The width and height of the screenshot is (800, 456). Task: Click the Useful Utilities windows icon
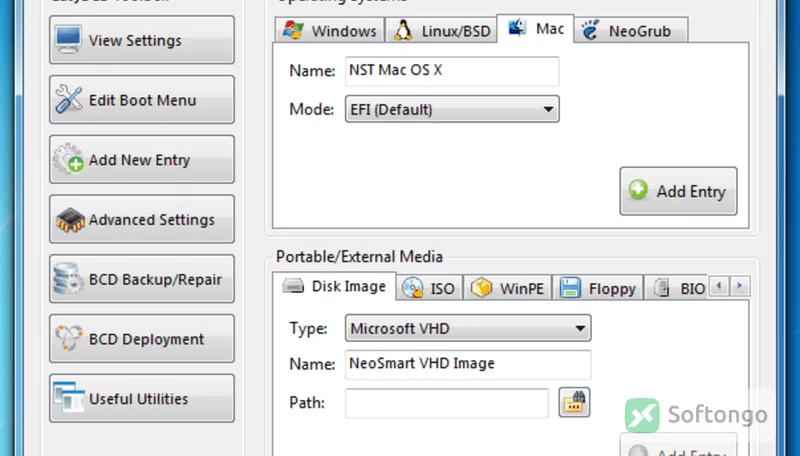click(69, 397)
